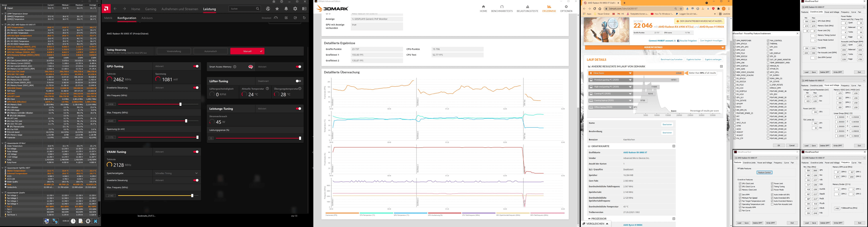Toggle the GPU-Tuning switch
The width and height of the screenshot is (868, 227).
[x=196, y=67]
